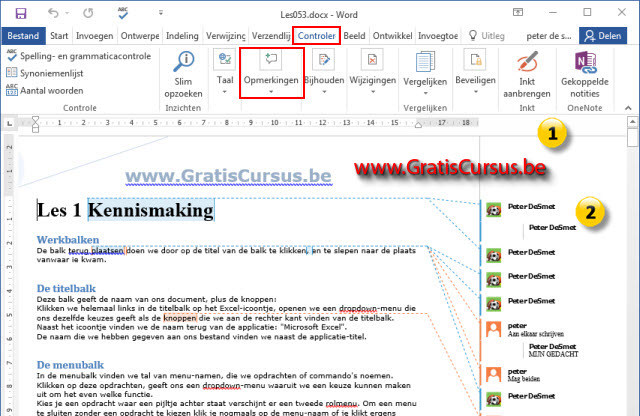
Task: Click highlighted word knoppen in text
Action: coord(180,318)
